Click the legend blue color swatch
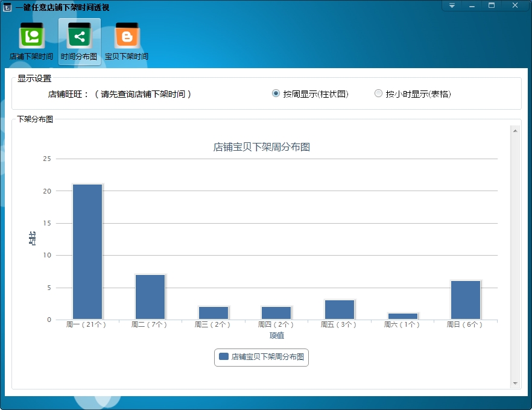Screen dimensions: 532x410 pyautogui.click(x=224, y=356)
